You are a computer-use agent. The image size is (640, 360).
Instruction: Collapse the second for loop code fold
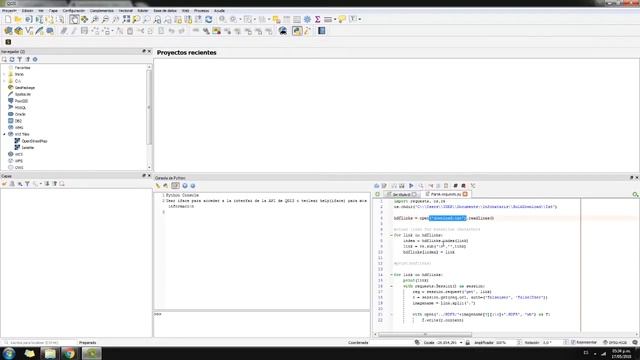[x=391, y=275]
